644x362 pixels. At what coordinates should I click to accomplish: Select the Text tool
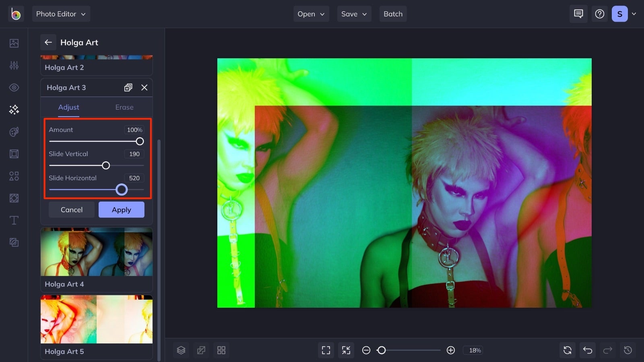14,220
